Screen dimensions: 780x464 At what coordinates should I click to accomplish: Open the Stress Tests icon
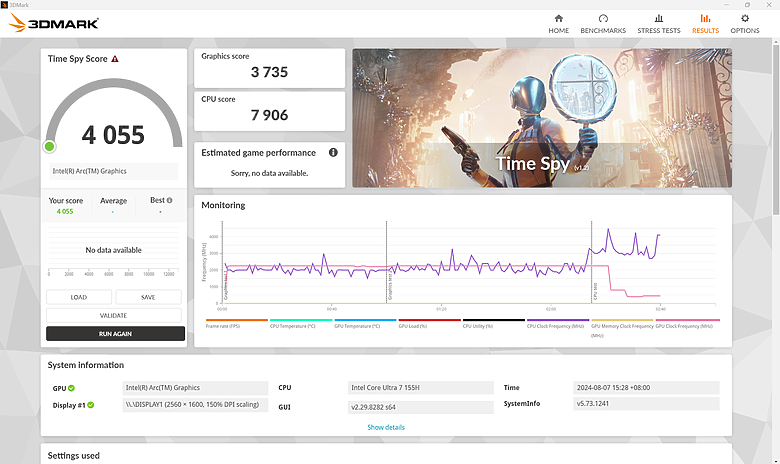659,18
